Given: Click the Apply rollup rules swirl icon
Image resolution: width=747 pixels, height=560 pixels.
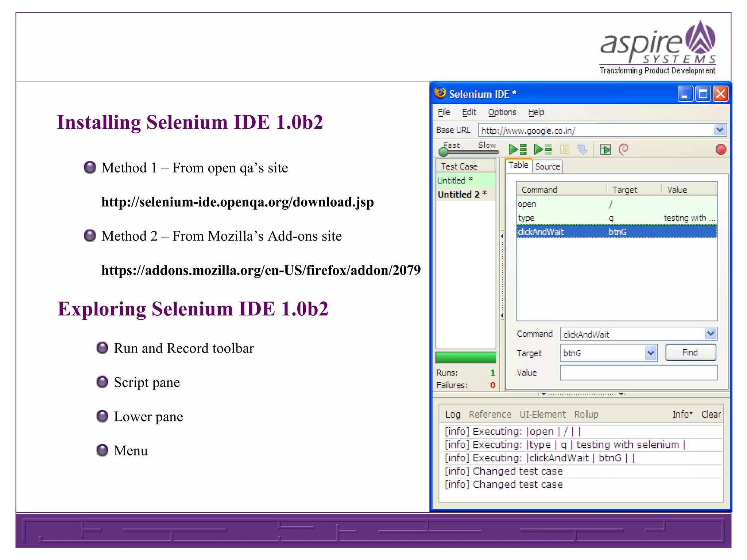Looking at the screenshot, I should click(x=624, y=149).
